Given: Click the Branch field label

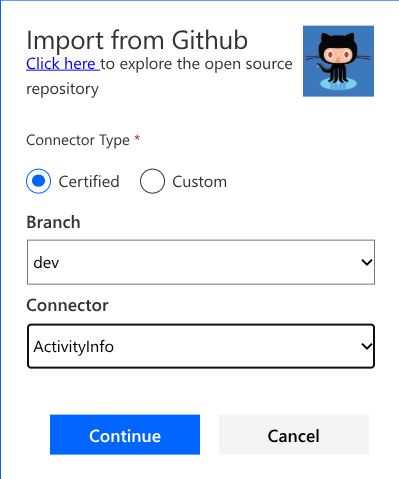Looking at the screenshot, I should pyautogui.click(x=53, y=222).
